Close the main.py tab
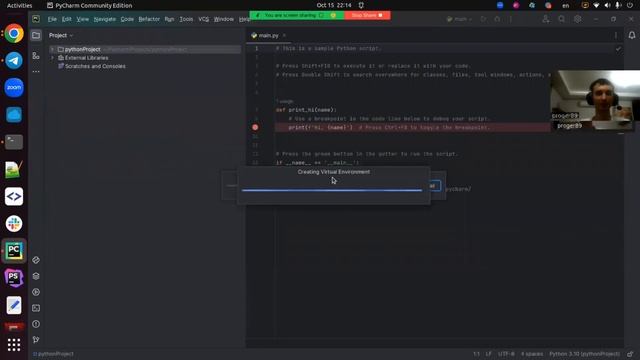The height and width of the screenshot is (360, 640). point(284,36)
